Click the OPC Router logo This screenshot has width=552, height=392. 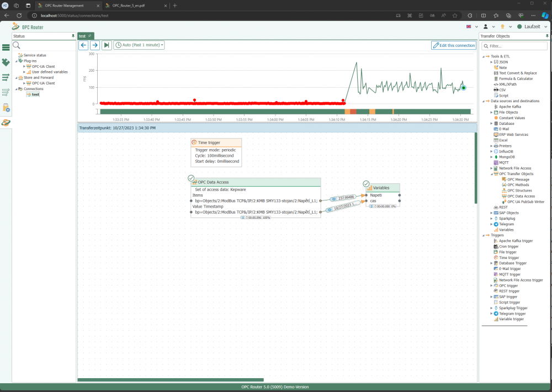coord(28,27)
